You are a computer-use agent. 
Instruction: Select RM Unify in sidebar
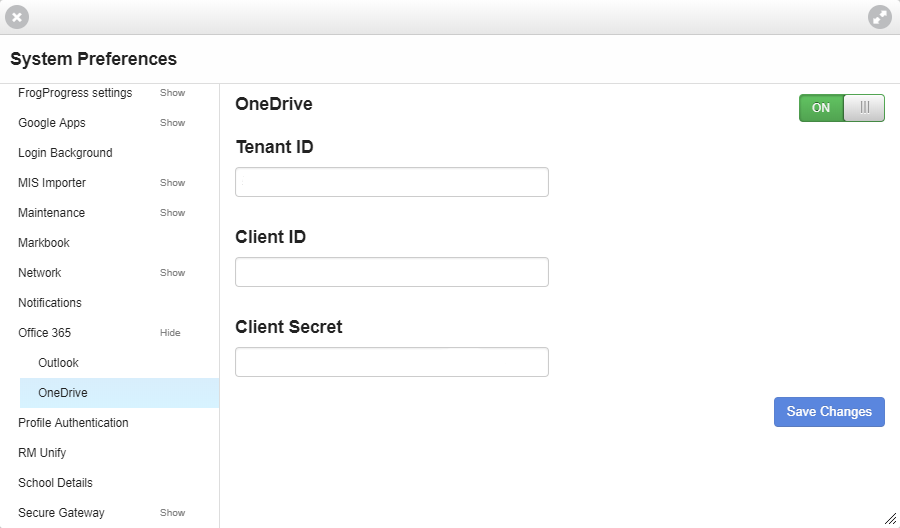tap(42, 453)
